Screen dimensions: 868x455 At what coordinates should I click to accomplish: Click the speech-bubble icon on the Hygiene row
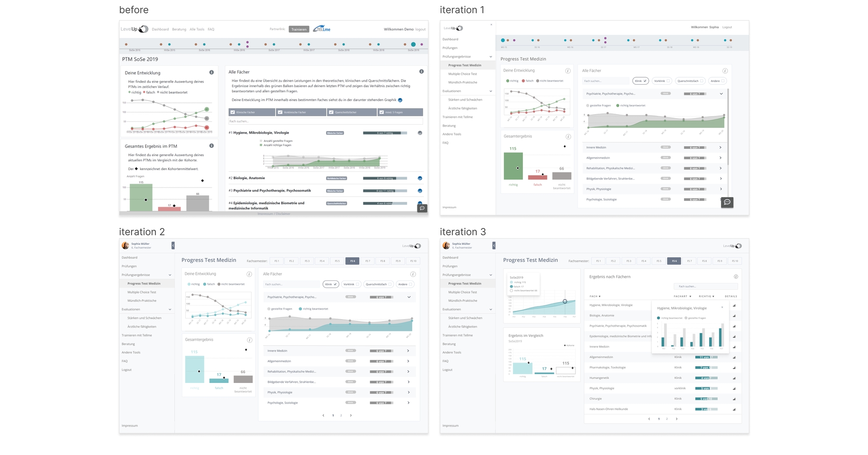(419, 133)
